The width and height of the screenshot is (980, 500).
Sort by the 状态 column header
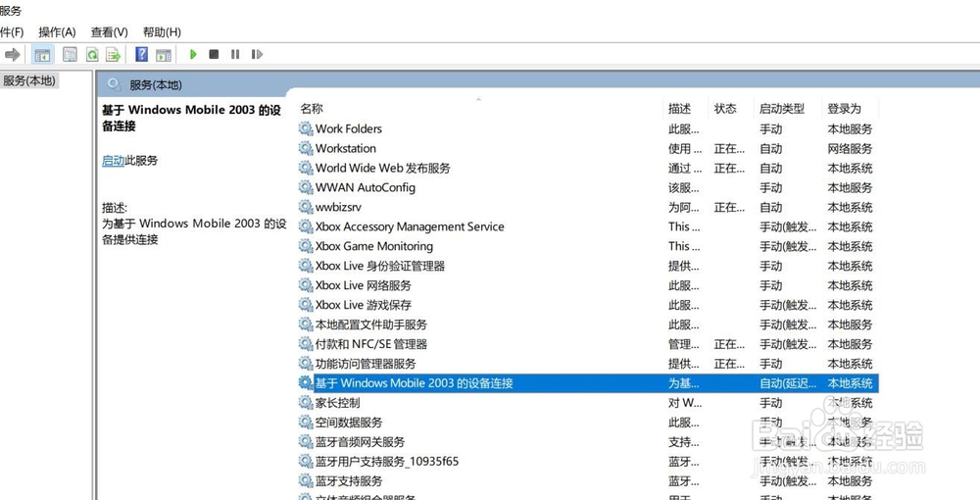[725, 109]
